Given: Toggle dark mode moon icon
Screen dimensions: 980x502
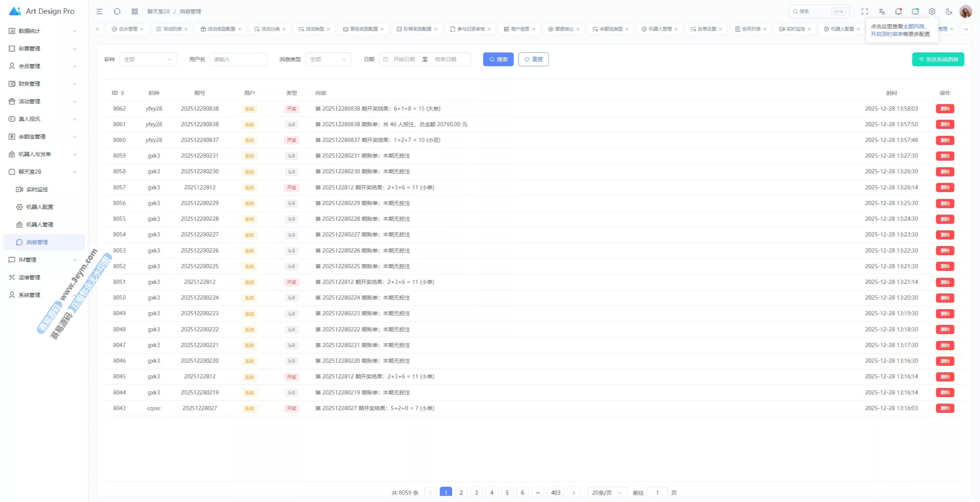Looking at the screenshot, I should coord(949,11).
